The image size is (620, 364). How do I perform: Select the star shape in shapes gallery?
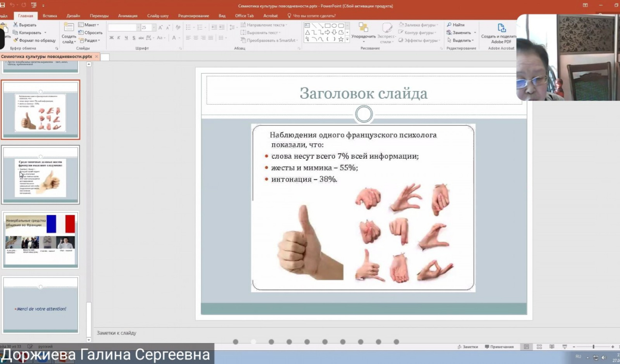click(x=341, y=39)
